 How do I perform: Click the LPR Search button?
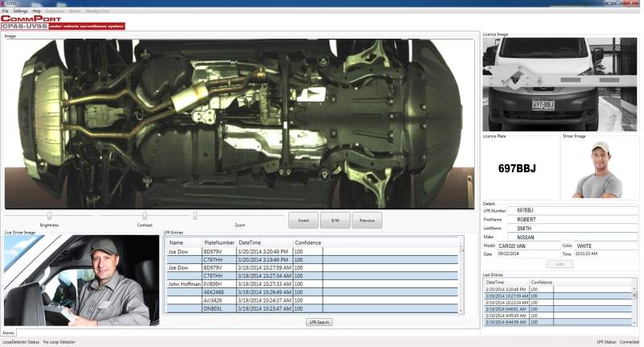point(319,322)
